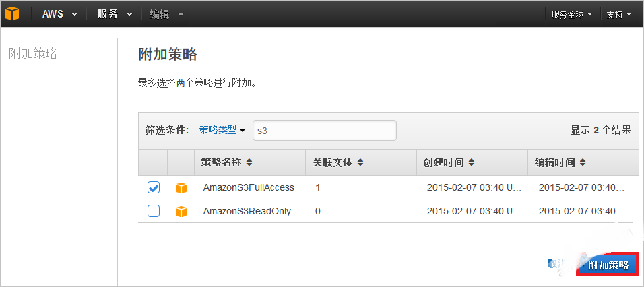Viewport: 644px width, 287px height.
Task: Open the 支持 support dropdown
Action: click(619, 14)
